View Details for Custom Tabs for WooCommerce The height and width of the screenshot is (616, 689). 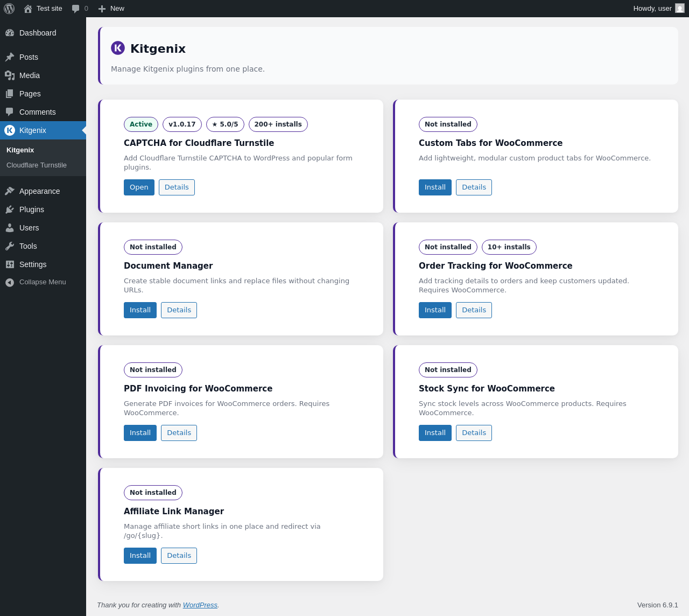click(x=474, y=187)
